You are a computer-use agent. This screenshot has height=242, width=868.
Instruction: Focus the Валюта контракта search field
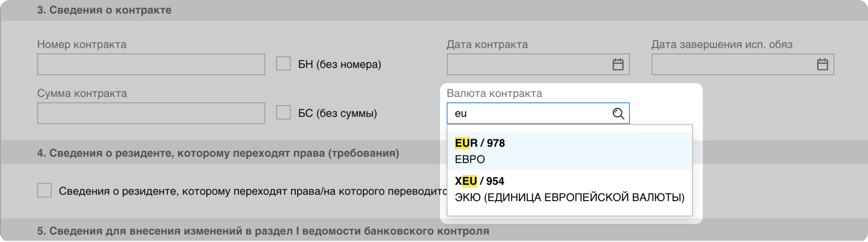529,113
